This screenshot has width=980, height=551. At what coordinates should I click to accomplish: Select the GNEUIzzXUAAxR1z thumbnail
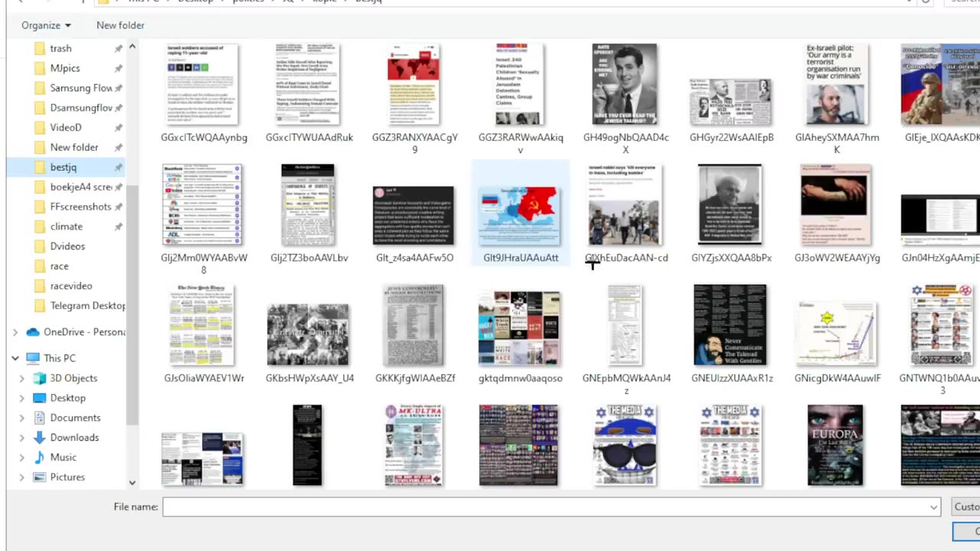tap(730, 325)
